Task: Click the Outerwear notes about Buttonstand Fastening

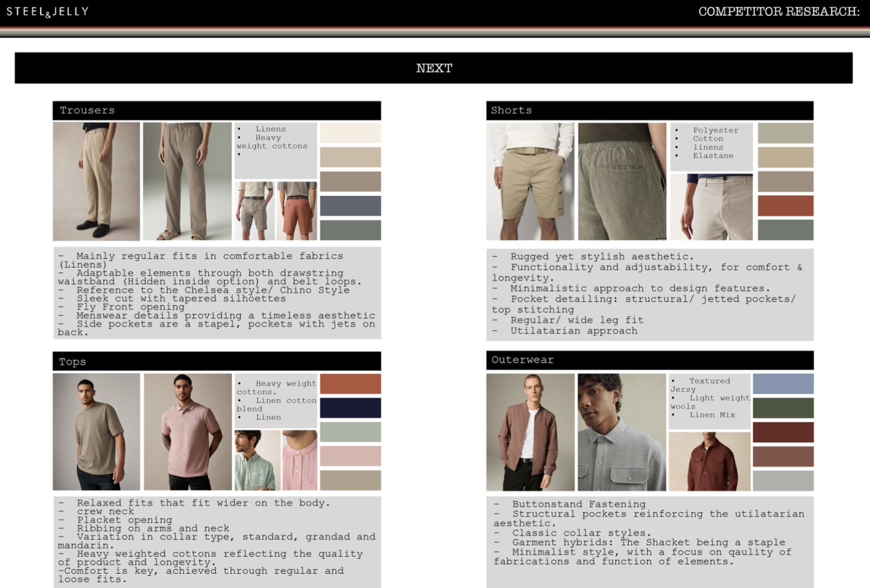Action: tap(650, 533)
